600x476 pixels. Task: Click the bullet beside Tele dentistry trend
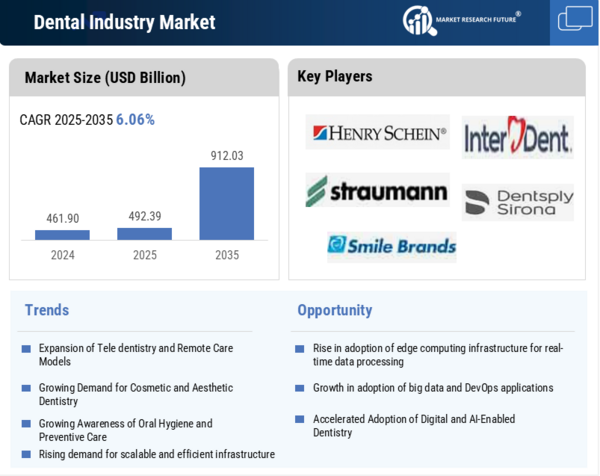click(26, 349)
